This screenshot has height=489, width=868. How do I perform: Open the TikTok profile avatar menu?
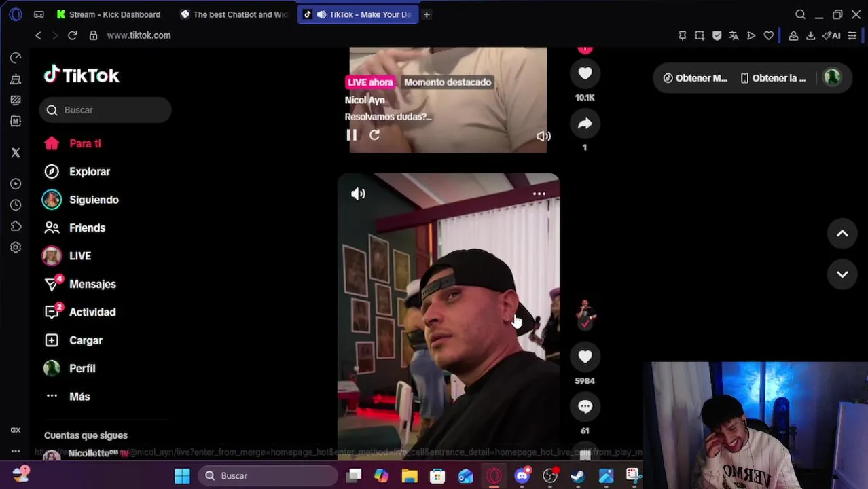[832, 77]
